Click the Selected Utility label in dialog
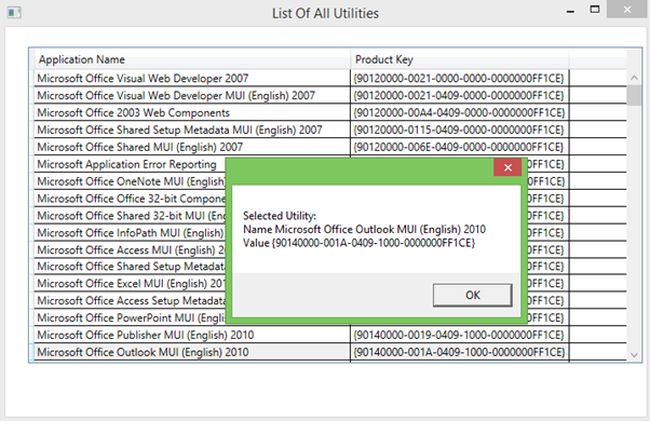 279,216
